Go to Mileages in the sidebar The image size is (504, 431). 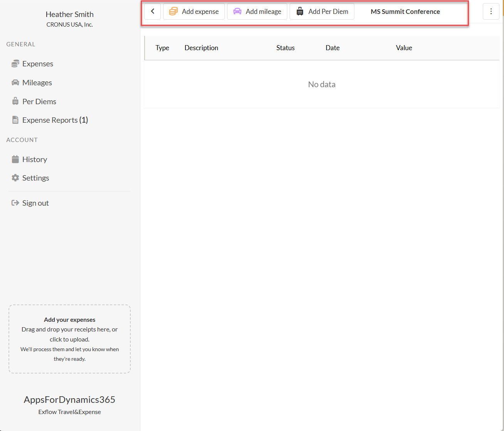(x=37, y=83)
